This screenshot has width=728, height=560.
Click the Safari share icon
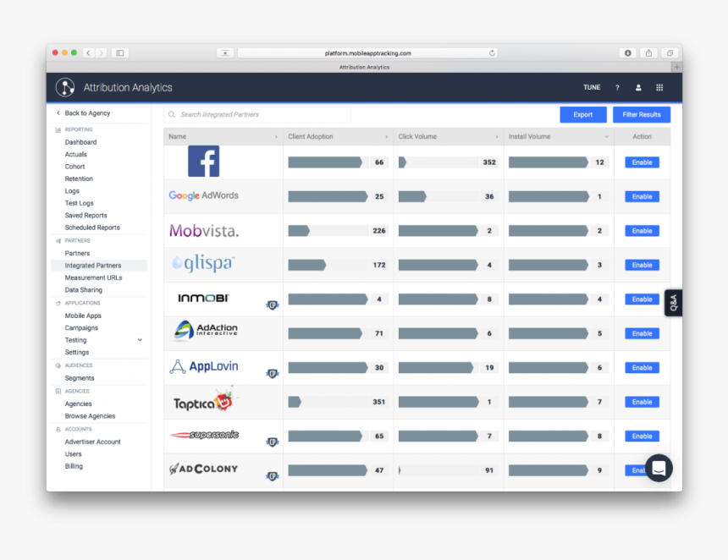[x=648, y=53]
